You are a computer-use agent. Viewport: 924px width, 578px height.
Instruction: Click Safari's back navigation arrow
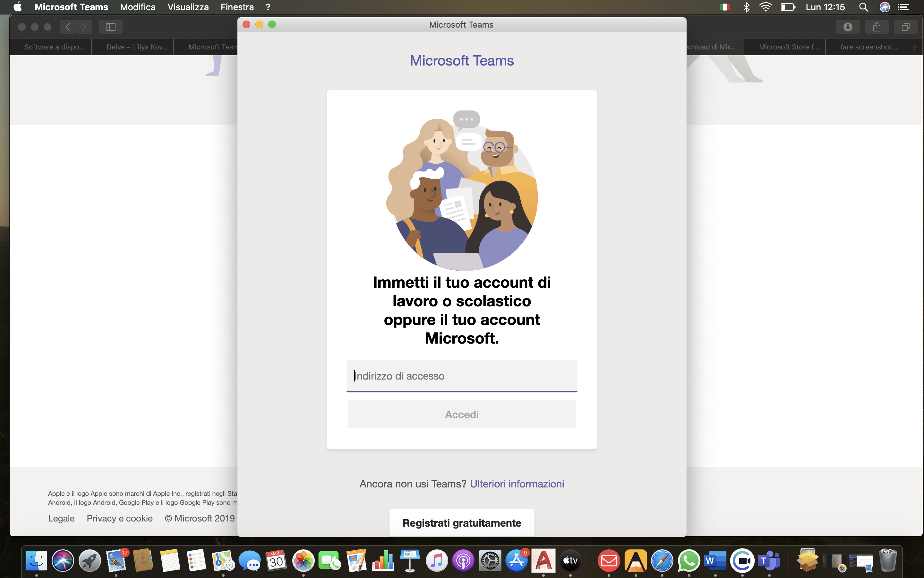[x=68, y=27]
